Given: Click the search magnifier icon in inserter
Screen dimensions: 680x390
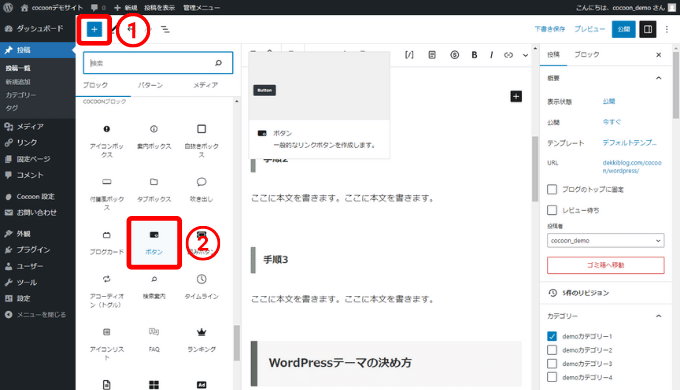Looking at the screenshot, I should pos(218,63).
